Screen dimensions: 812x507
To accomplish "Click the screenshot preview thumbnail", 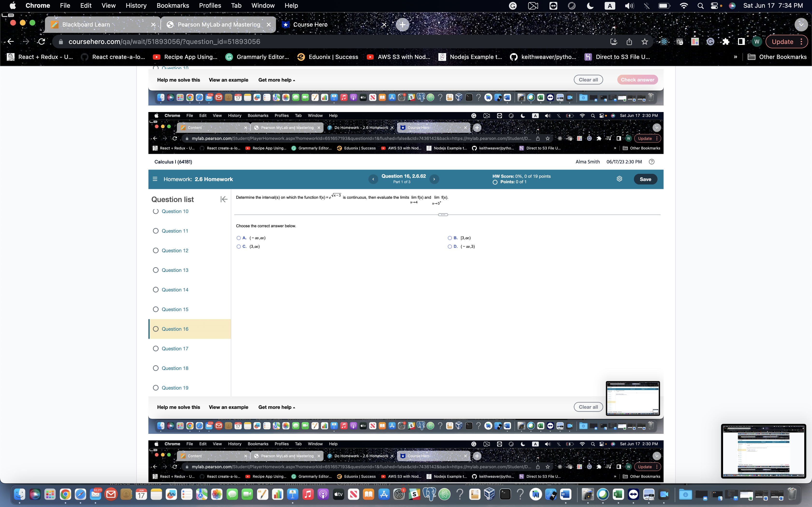I will [x=763, y=451].
